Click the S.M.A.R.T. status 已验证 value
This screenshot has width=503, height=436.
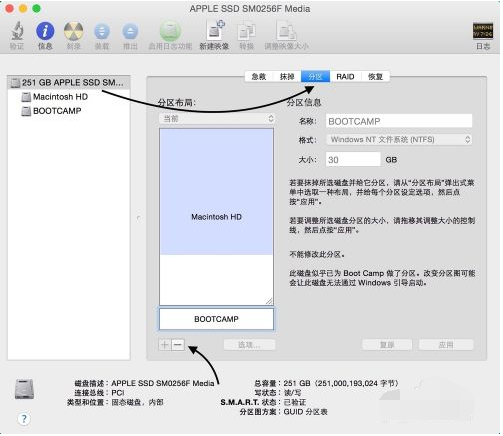tap(295, 402)
